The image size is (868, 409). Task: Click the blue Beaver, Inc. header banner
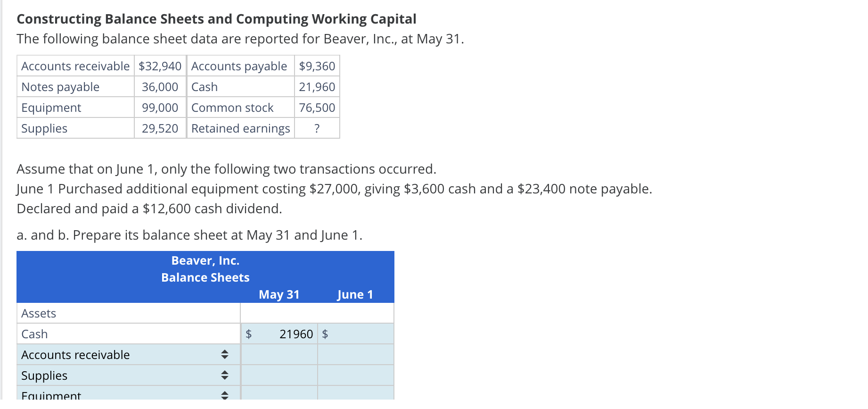(x=205, y=260)
